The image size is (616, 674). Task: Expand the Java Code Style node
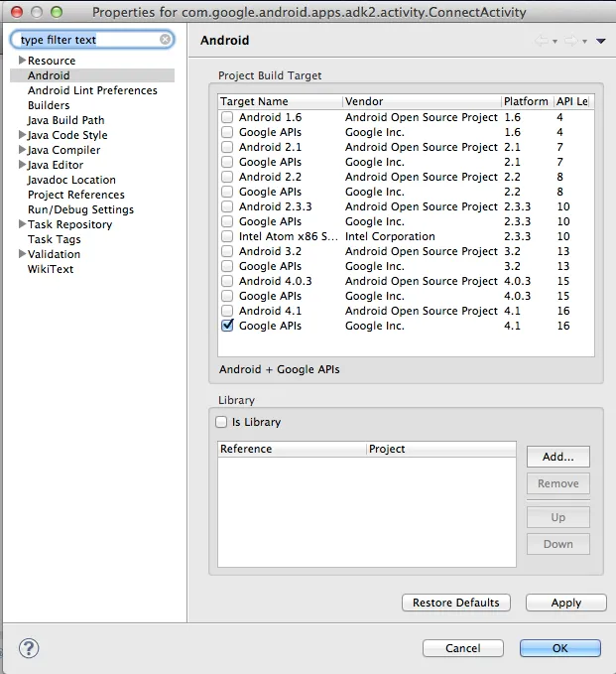pos(22,135)
